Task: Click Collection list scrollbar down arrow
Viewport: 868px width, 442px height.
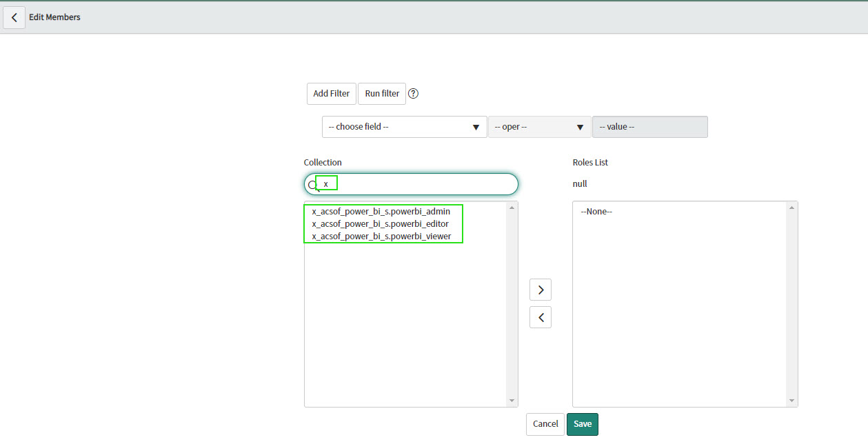Action: coord(512,401)
